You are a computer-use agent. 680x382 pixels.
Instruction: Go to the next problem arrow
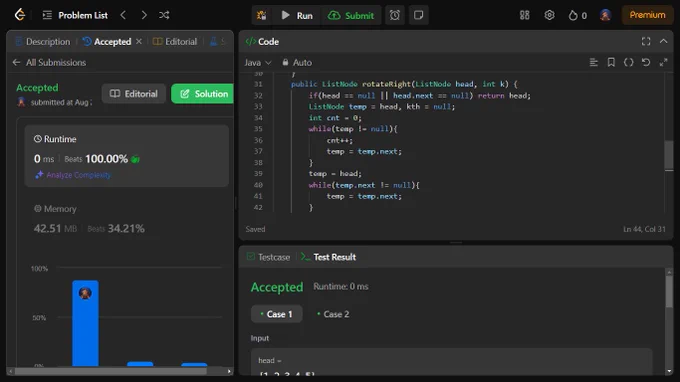click(144, 15)
